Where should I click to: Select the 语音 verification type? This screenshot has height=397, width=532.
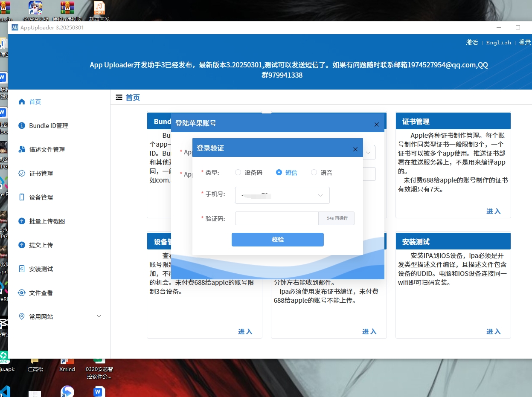coord(322,173)
